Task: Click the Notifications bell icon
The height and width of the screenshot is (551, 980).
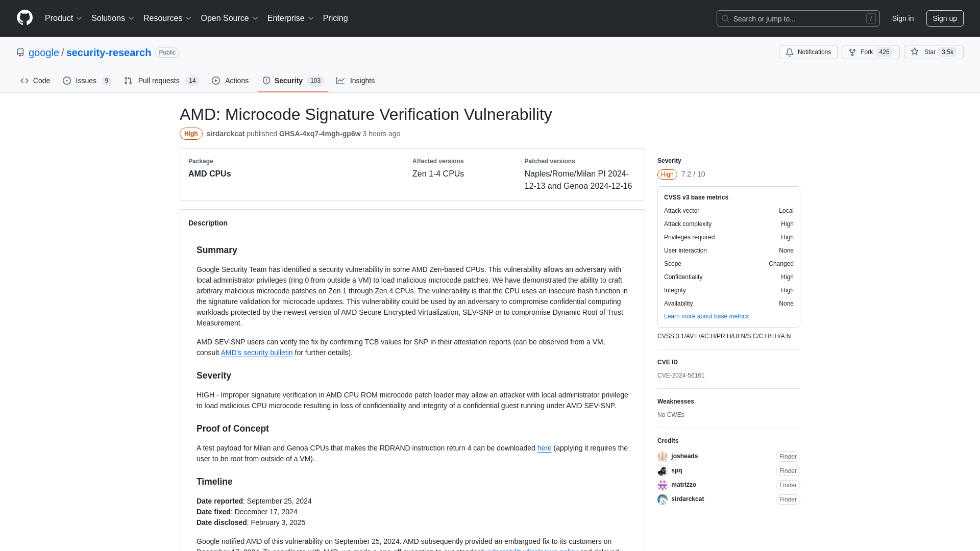Action: click(x=790, y=52)
